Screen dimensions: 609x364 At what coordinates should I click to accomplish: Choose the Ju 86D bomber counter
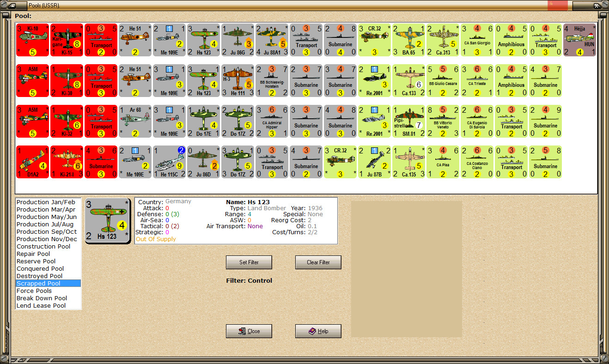203,162
